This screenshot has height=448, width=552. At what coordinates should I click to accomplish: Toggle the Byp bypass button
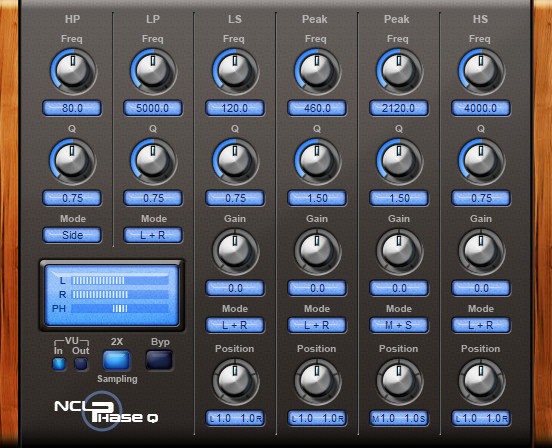159,360
